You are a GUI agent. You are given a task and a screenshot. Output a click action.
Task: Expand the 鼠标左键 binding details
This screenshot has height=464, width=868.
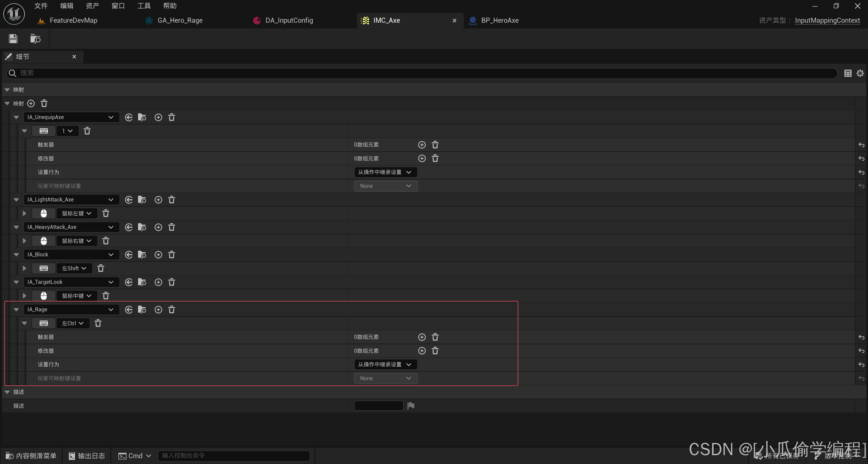pos(24,213)
